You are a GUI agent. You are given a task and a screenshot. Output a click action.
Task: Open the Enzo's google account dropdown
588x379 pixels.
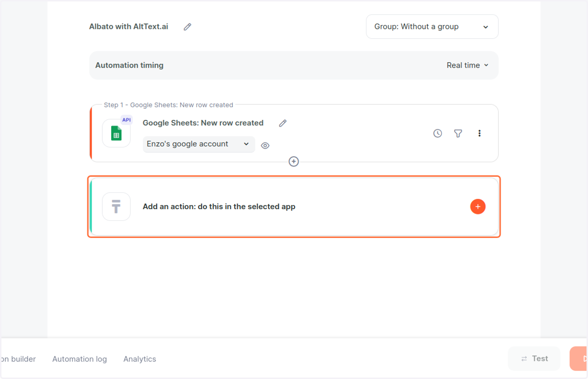pos(199,144)
